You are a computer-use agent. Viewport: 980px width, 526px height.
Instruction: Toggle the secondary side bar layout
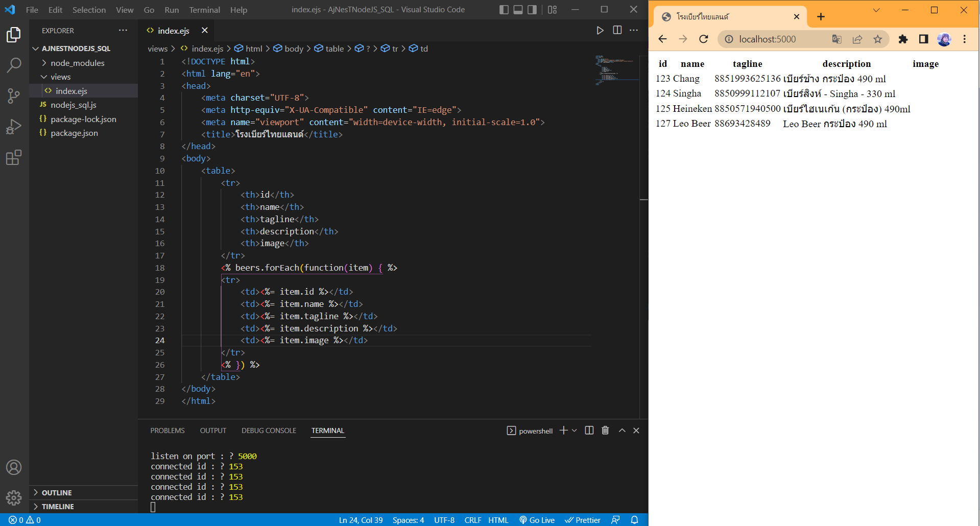tap(532, 10)
